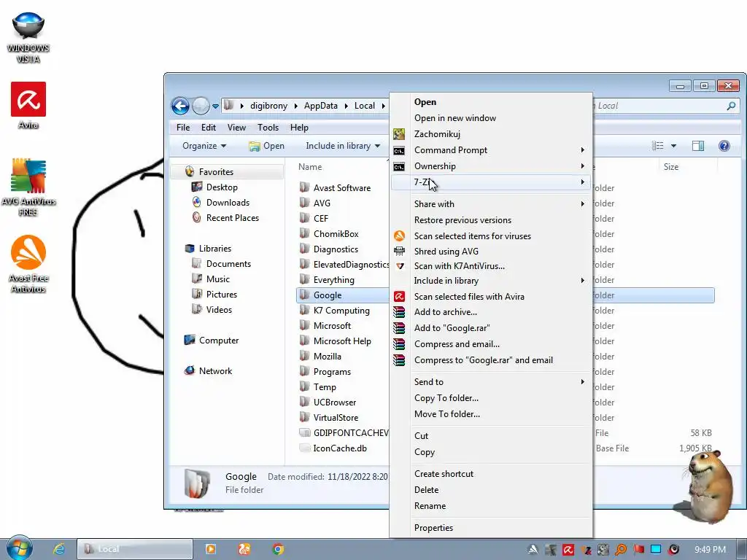Click Open in new window

tap(491, 118)
